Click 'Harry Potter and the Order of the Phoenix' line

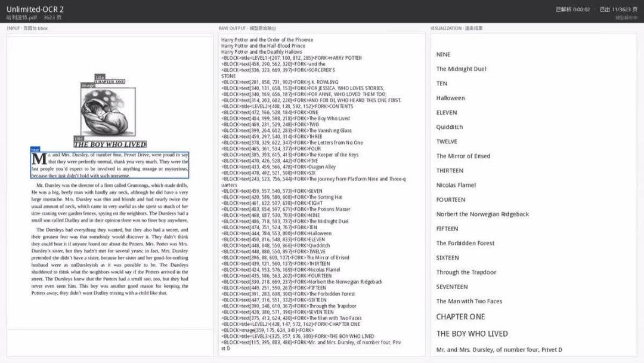[x=267, y=40]
